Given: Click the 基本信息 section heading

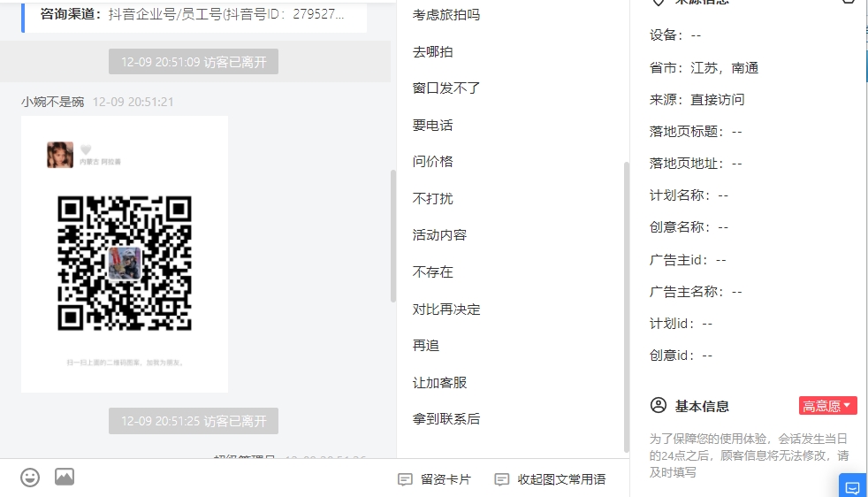Looking at the screenshot, I should (702, 406).
